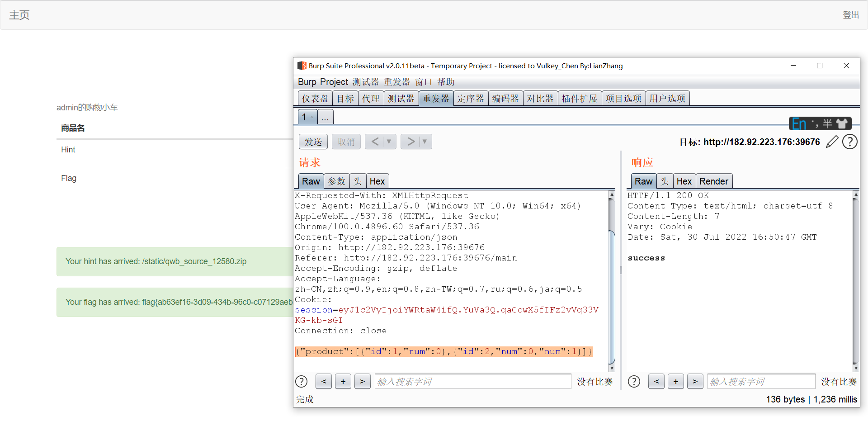Open the 帮助 menu
Viewport: 868px width, 426px height.
pos(446,82)
